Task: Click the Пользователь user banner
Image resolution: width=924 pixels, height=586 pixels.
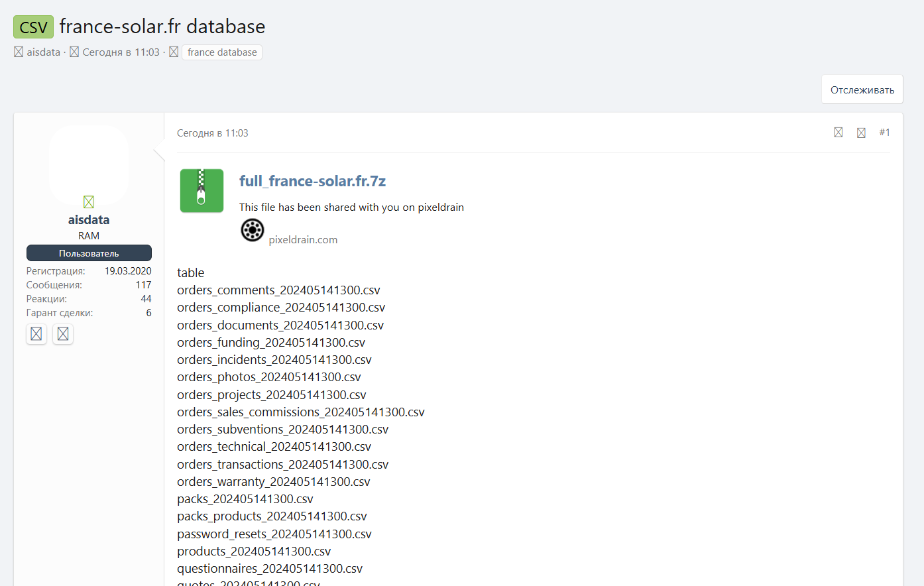Action: tap(89, 253)
